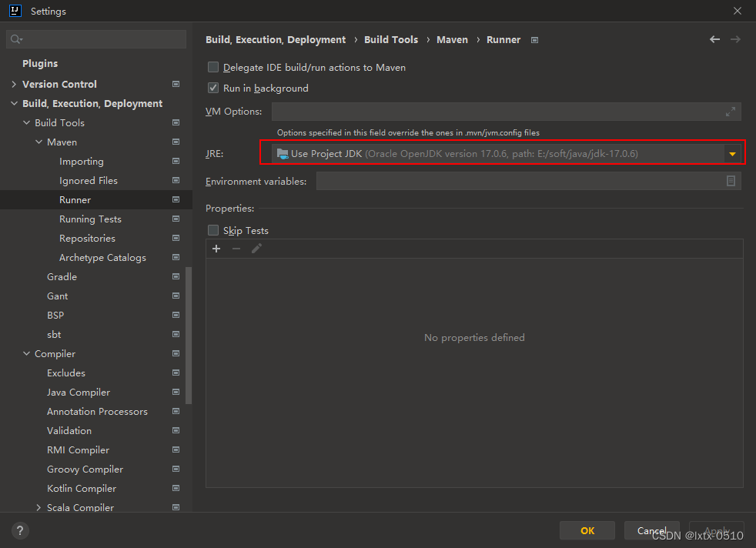Toggle the Run in background checkbox
The image size is (756, 548).
point(213,88)
